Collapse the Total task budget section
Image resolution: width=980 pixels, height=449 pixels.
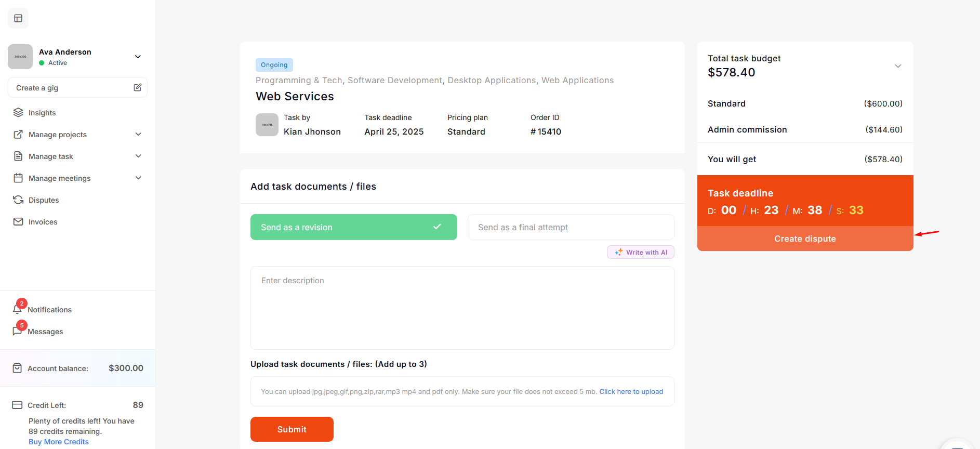[x=897, y=66]
